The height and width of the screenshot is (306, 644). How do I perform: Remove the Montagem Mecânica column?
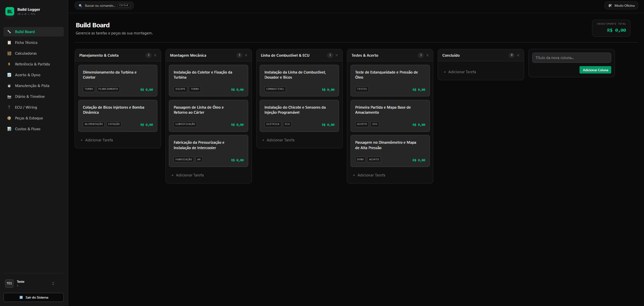pos(246,55)
